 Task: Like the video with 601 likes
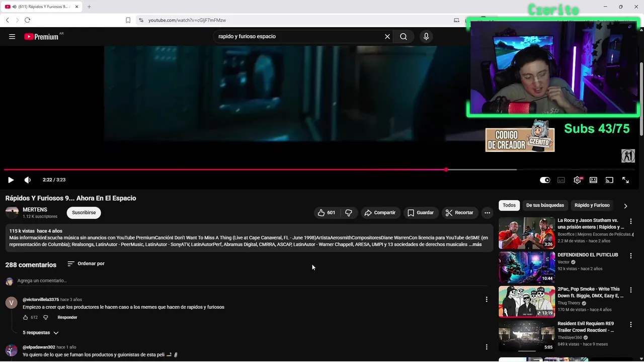(x=326, y=213)
